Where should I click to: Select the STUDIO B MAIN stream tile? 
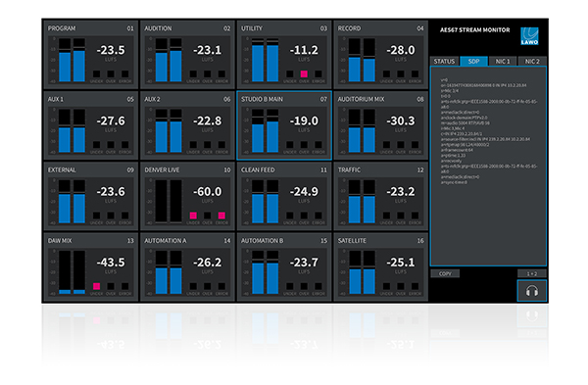coord(284,125)
